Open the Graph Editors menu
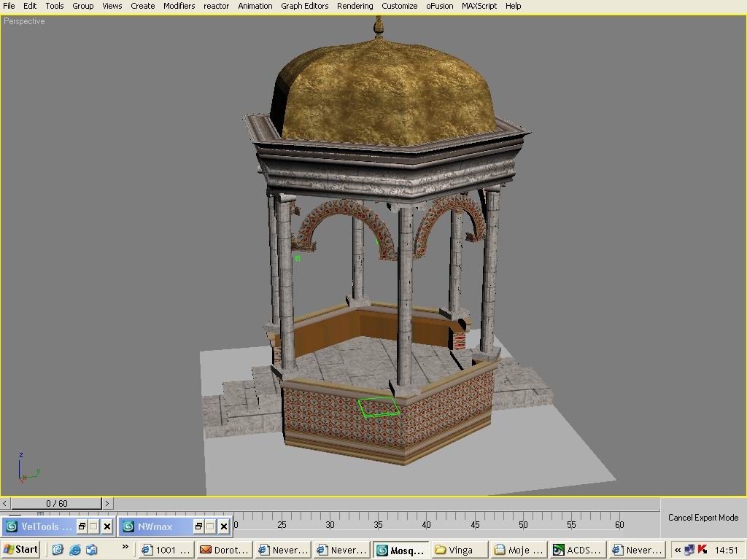This screenshot has height=560, width=747. click(x=304, y=6)
